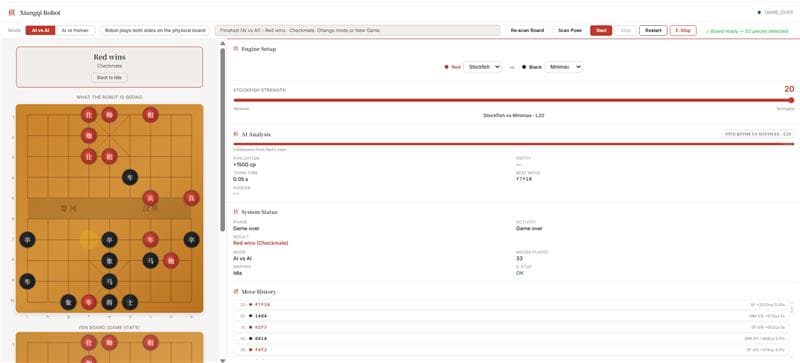800x363 pixels.
Task: Select the black elephant 象 on the bottom rank
Action: [68, 302]
